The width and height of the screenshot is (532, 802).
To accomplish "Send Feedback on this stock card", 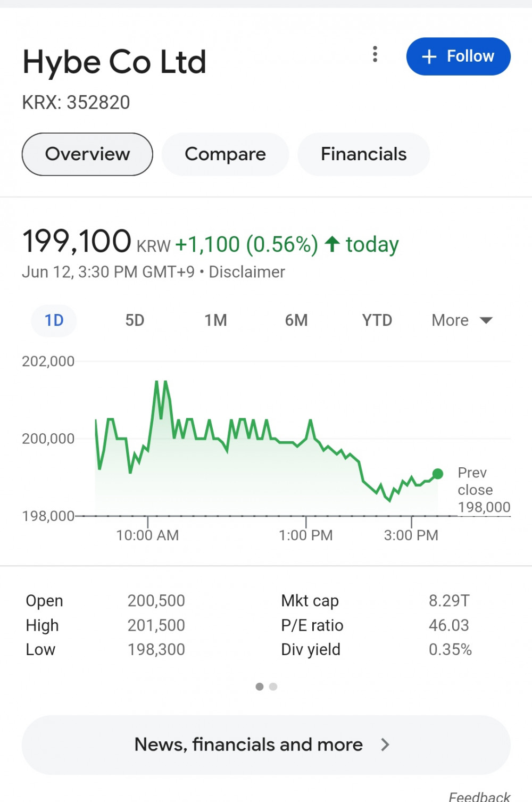I will tap(479, 796).
